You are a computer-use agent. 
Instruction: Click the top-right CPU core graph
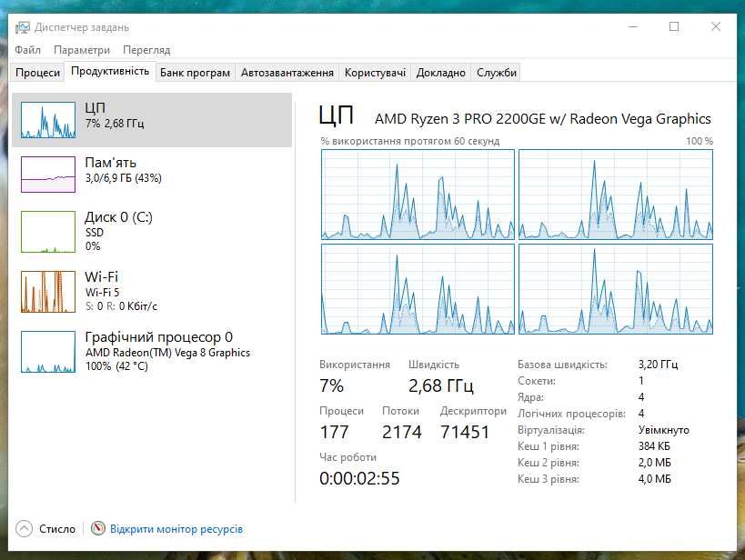(x=616, y=195)
